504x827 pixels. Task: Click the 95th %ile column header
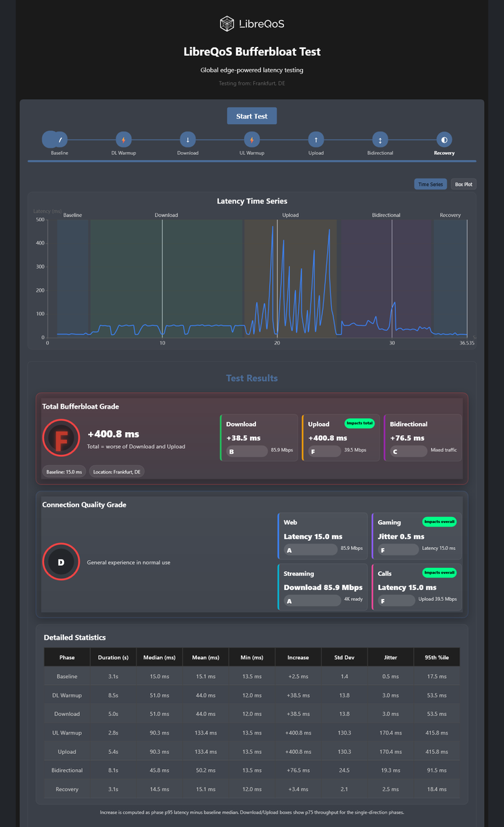coord(437,657)
